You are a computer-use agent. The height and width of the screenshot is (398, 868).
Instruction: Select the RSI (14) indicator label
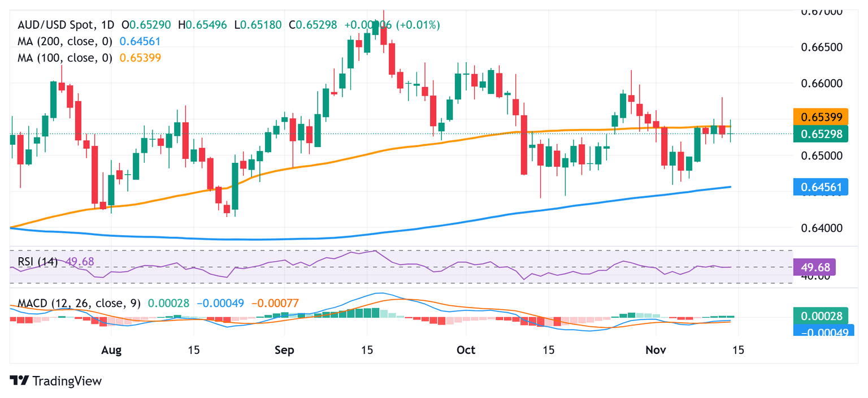(x=37, y=261)
